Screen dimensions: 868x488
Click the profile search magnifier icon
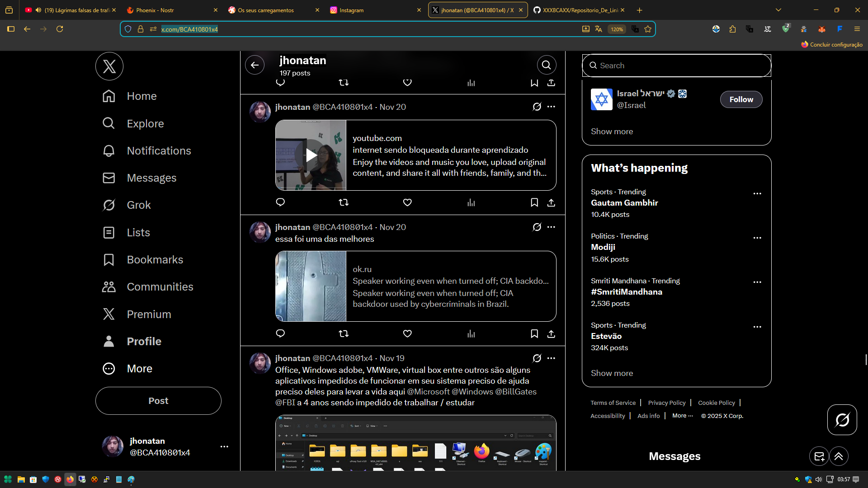(x=546, y=65)
